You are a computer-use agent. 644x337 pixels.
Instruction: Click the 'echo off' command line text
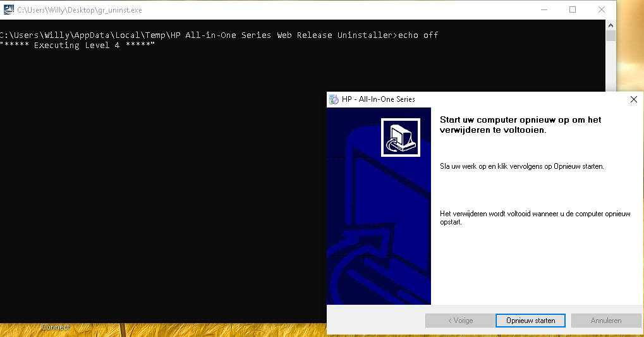coord(418,35)
